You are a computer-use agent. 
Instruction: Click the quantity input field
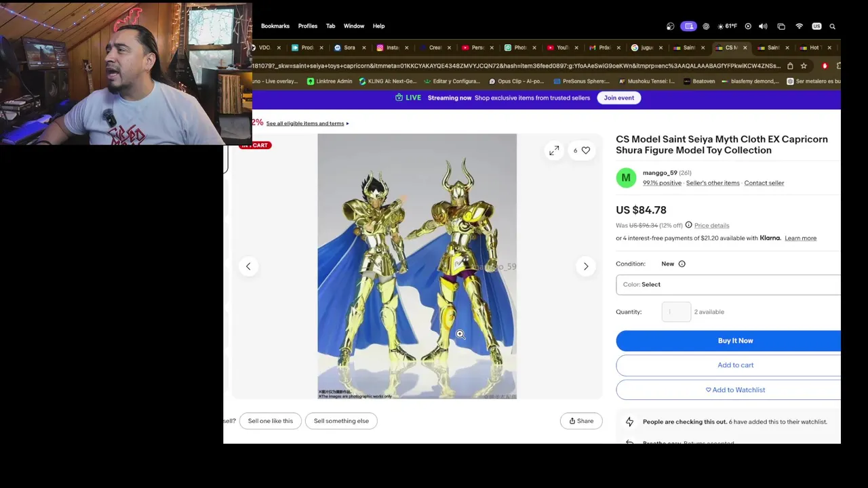(676, 312)
